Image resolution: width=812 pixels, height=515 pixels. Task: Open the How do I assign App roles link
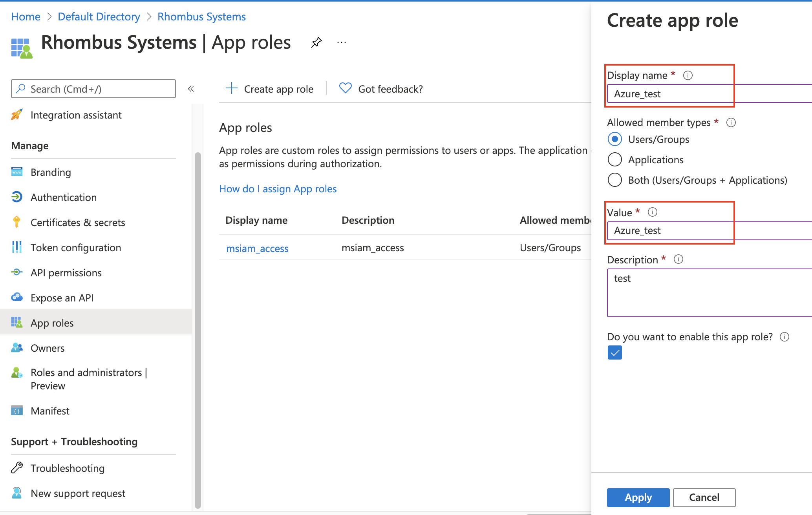(x=278, y=189)
